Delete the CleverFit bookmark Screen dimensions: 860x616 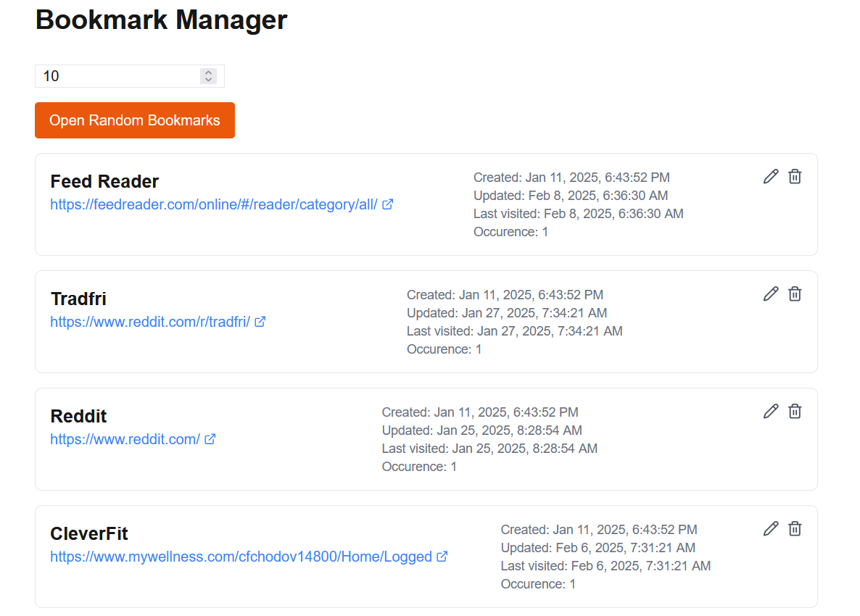pos(795,528)
